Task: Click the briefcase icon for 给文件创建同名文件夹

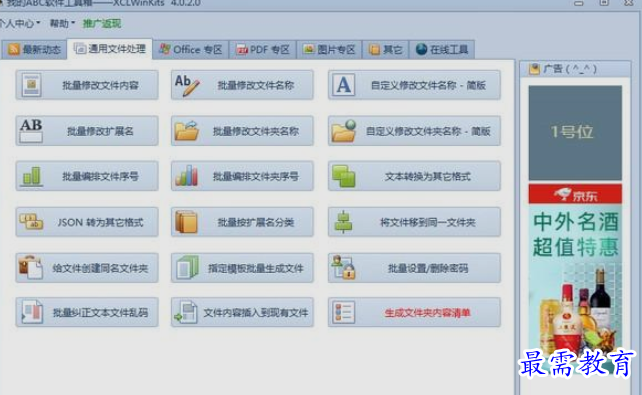Action: point(31,267)
